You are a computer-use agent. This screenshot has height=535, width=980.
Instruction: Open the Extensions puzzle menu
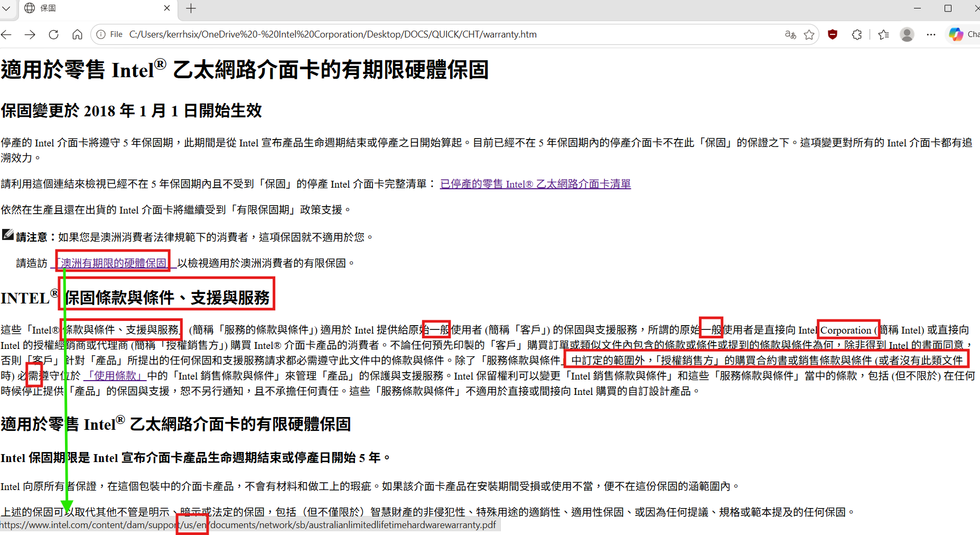[x=857, y=34]
